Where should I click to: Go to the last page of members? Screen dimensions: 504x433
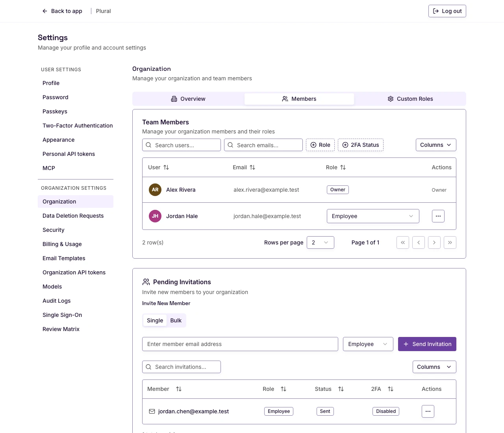(450, 242)
